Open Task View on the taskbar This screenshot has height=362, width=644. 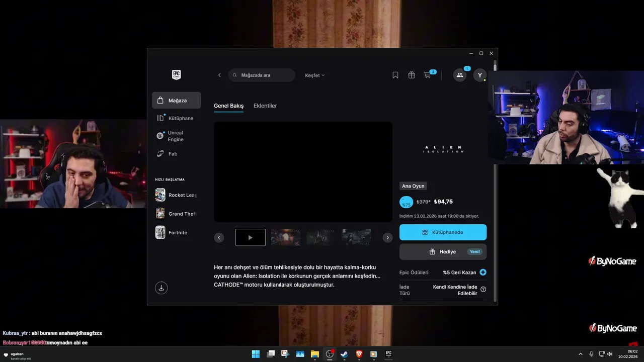(271, 354)
